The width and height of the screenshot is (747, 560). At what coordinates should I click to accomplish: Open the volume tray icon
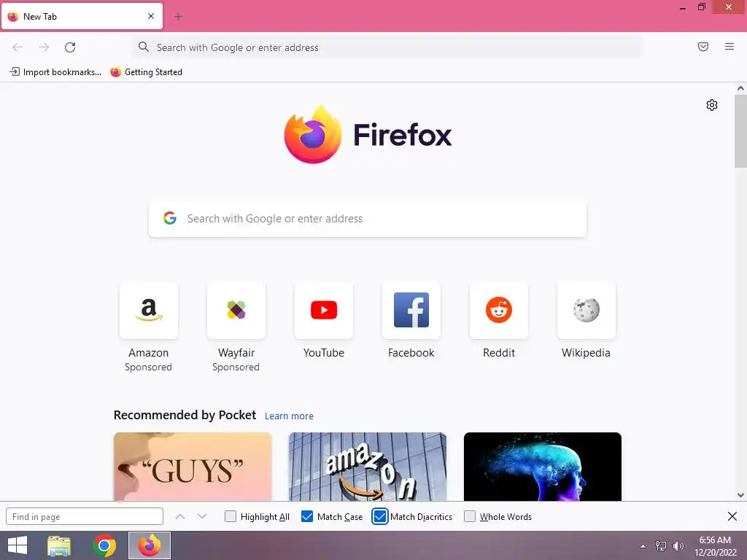click(678, 545)
